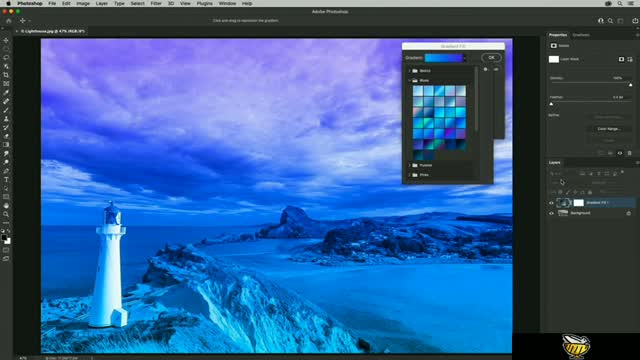The width and height of the screenshot is (640, 360).
Task: Open the Apple menu
Action: [8, 3]
